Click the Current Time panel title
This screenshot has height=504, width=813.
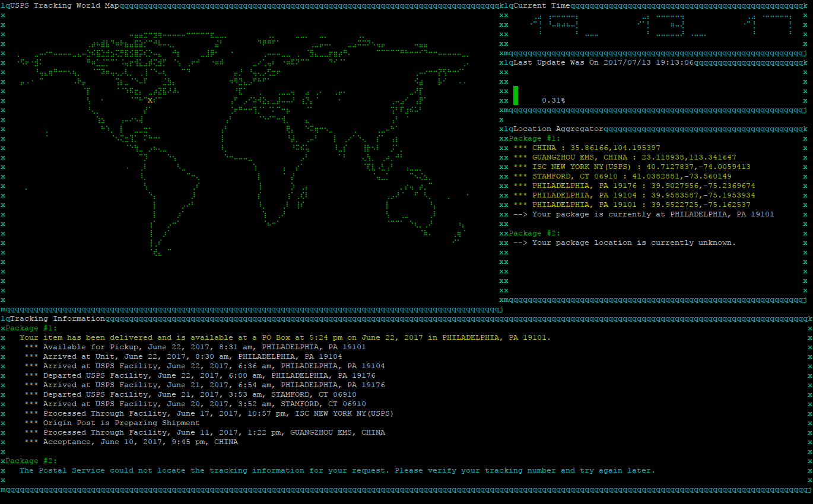pyautogui.click(x=542, y=5)
